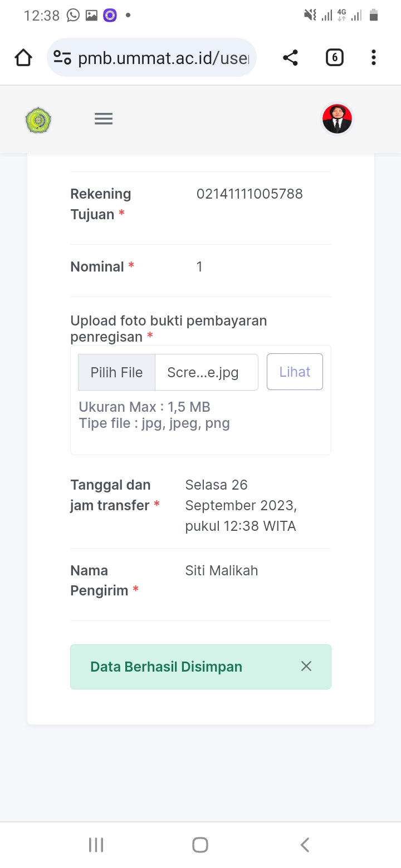Tap Android back navigation button
401x868 pixels.
[x=305, y=845]
